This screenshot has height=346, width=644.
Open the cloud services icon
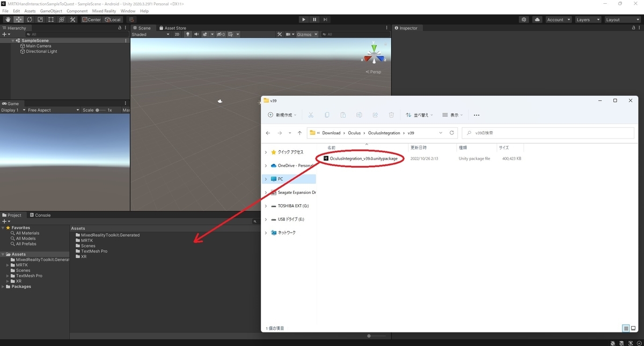pyautogui.click(x=537, y=19)
